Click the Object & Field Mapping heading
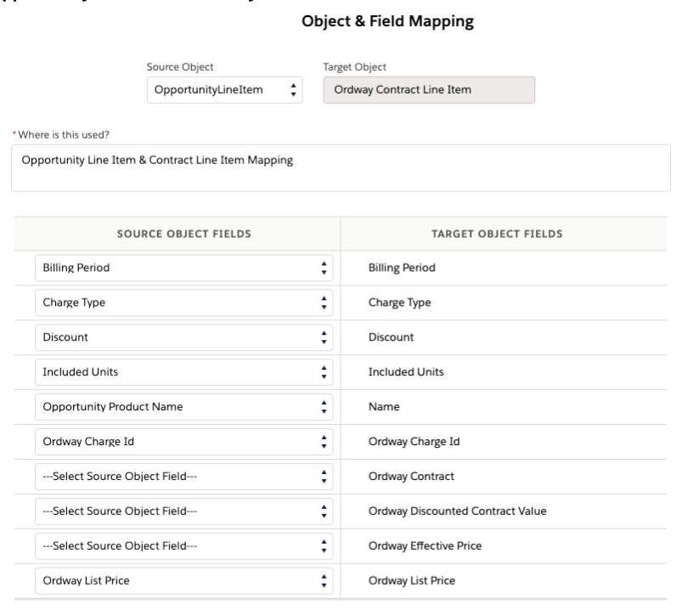The width and height of the screenshot is (688, 616). [x=388, y=21]
